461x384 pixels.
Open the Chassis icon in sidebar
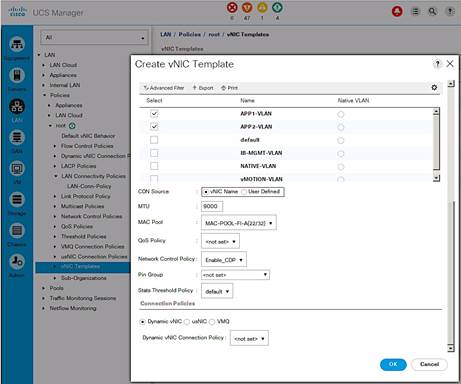(x=17, y=230)
